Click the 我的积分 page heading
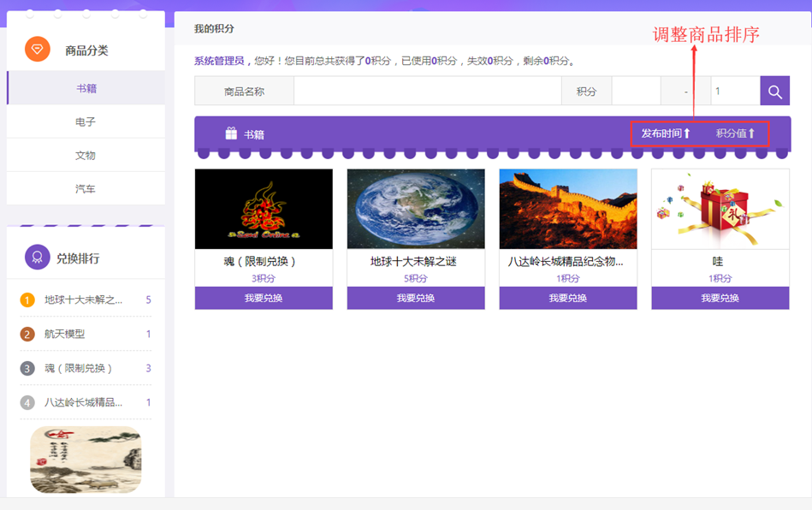812x510 pixels. pyautogui.click(x=214, y=28)
